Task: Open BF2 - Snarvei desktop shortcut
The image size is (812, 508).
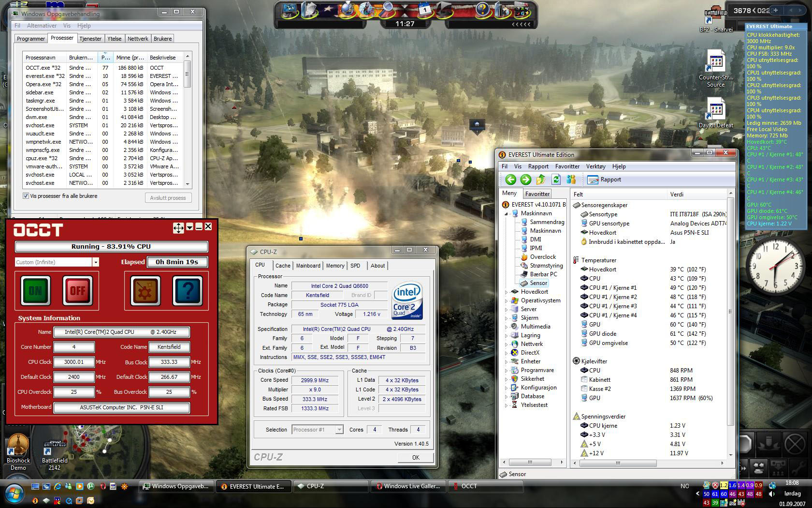Action: coord(716,19)
